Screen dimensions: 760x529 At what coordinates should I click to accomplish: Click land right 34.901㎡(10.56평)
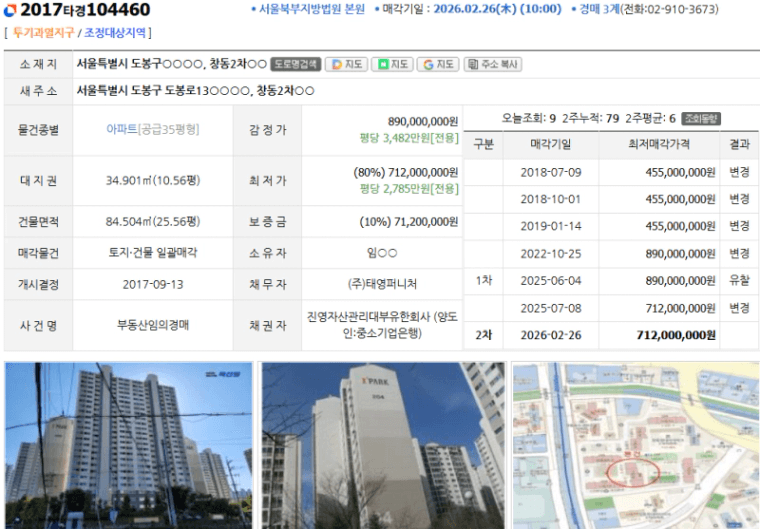153,181
